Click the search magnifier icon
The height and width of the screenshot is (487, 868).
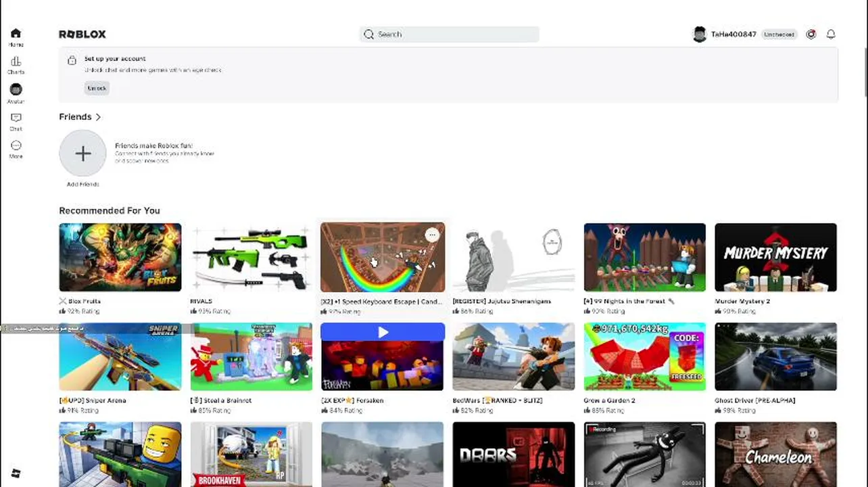(368, 34)
